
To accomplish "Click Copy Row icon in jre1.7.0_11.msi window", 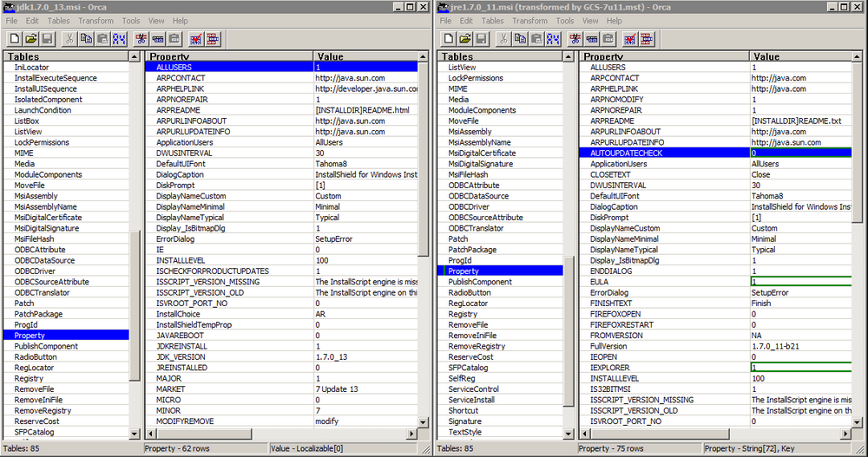I will (592, 39).
